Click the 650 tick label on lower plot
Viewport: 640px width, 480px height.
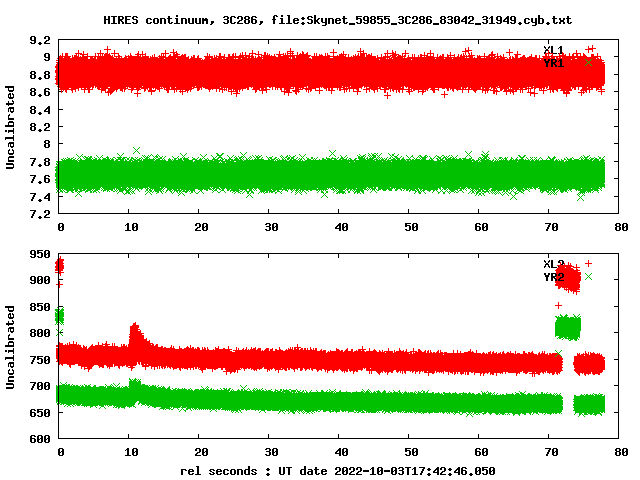click(x=40, y=412)
